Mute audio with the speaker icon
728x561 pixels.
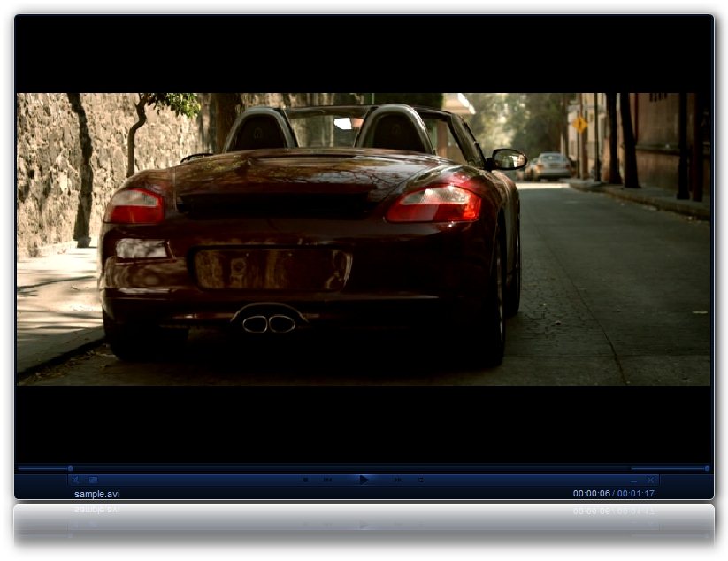click(75, 480)
